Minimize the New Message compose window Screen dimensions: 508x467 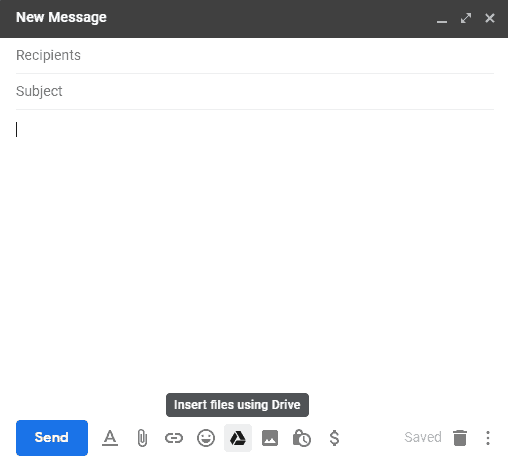click(x=442, y=18)
